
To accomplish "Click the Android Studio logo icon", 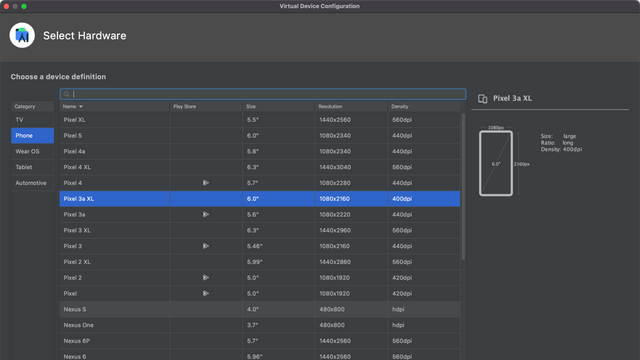I will 22,36.
